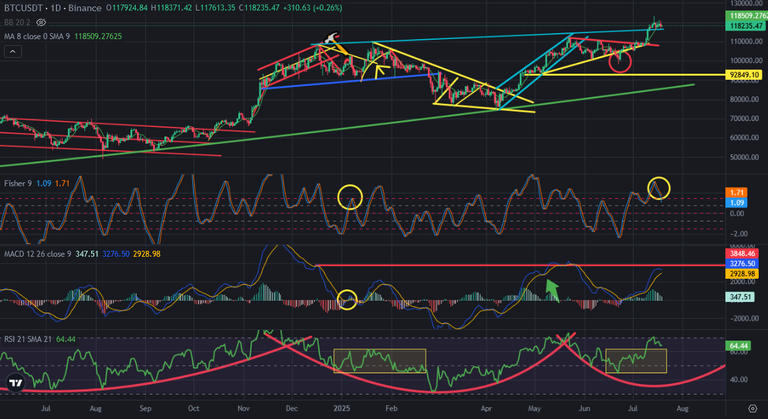Click the Oct label on time axis
This screenshot has width=768, height=419.
(x=193, y=408)
